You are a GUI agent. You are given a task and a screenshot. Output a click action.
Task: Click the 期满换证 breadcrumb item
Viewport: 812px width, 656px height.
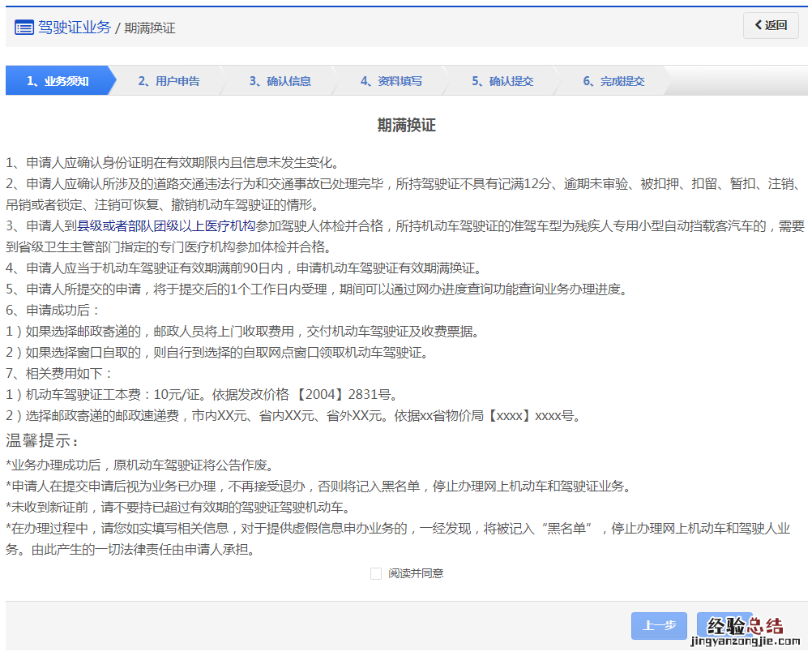(x=150, y=28)
